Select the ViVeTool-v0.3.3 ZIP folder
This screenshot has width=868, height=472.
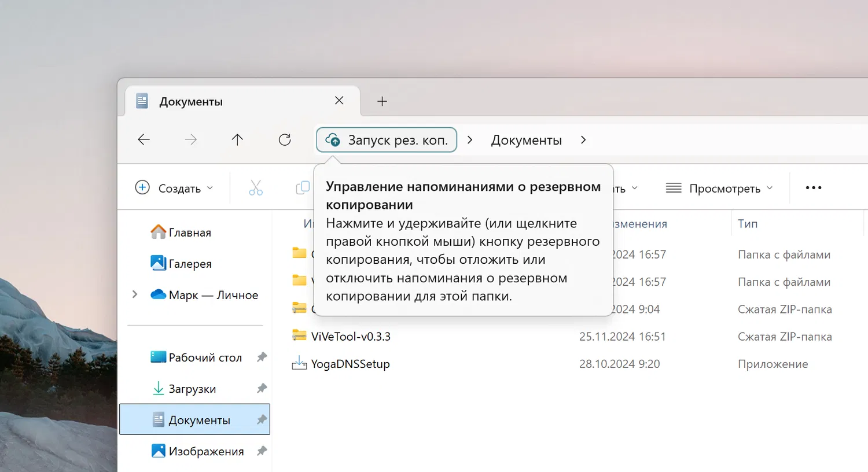(x=351, y=337)
